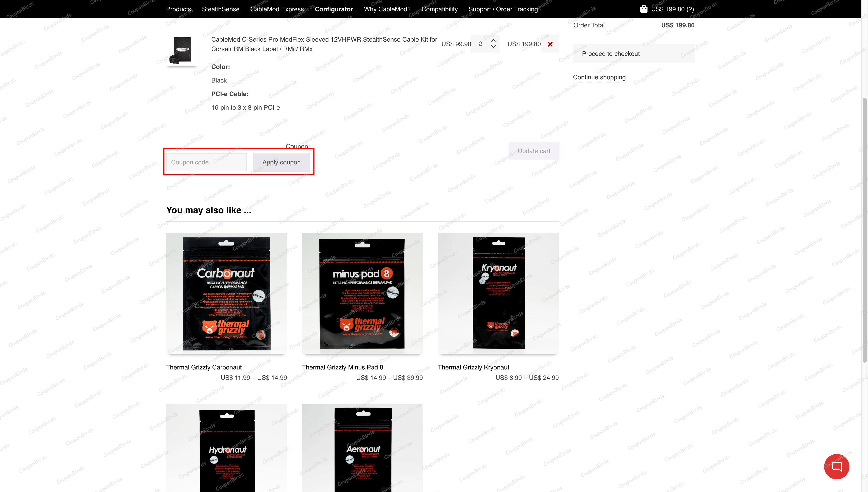Decrease quantity with down arrow
The height and width of the screenshot is (492, 868).
point(493,47)
